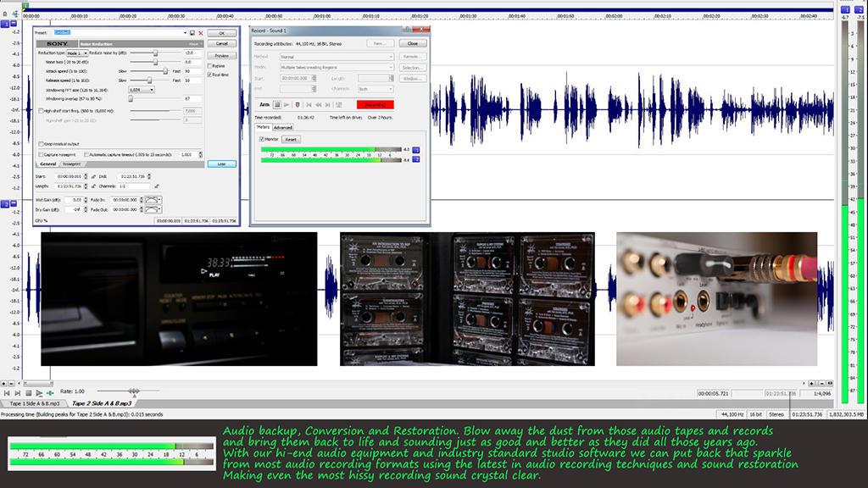The height and width of the screenshot is (488, 868).
Task: Click the red Recording status indicator
Action: pyautogui.click(x=376, y=104)
